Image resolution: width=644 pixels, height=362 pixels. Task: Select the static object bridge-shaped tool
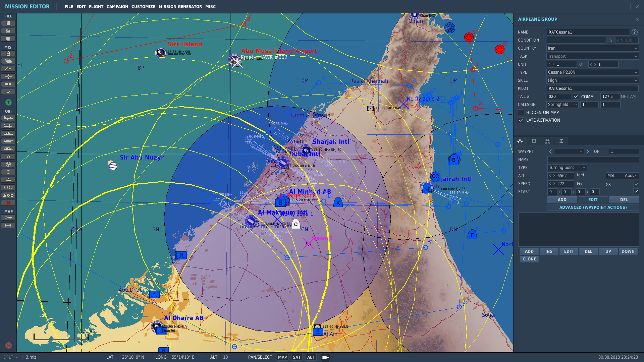[x=8, y=149]
